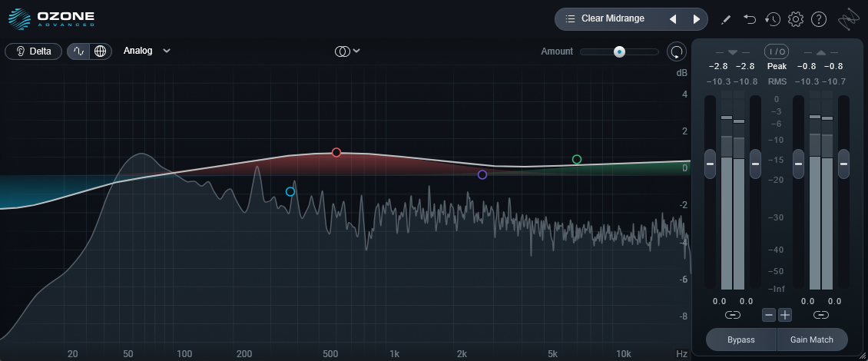Select the red EQ node near 500 Hz

pyautogui.click(x=336, y=152)
